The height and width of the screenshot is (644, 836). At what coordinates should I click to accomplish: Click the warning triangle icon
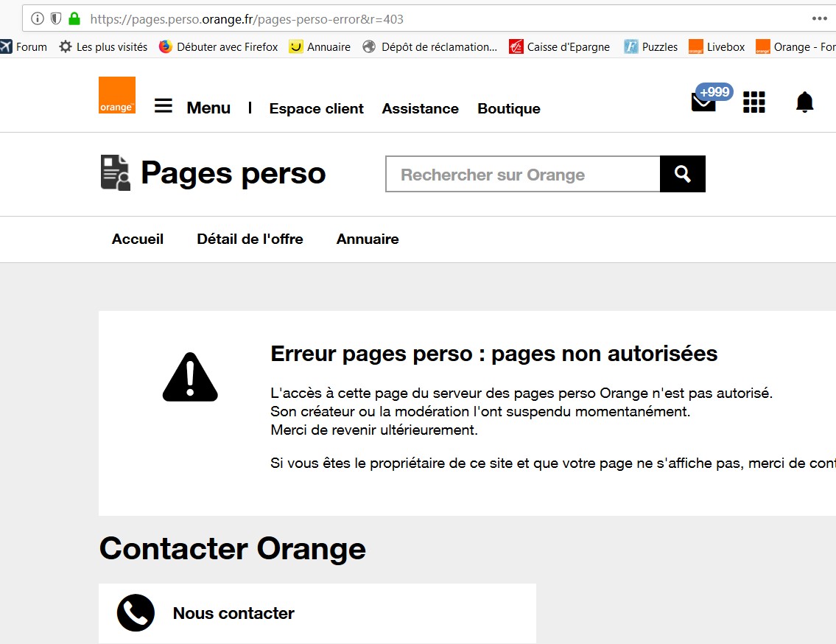tap(190, 377)
